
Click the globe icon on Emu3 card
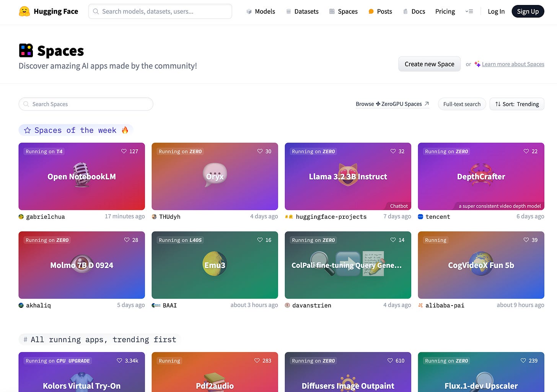(215, 264)
